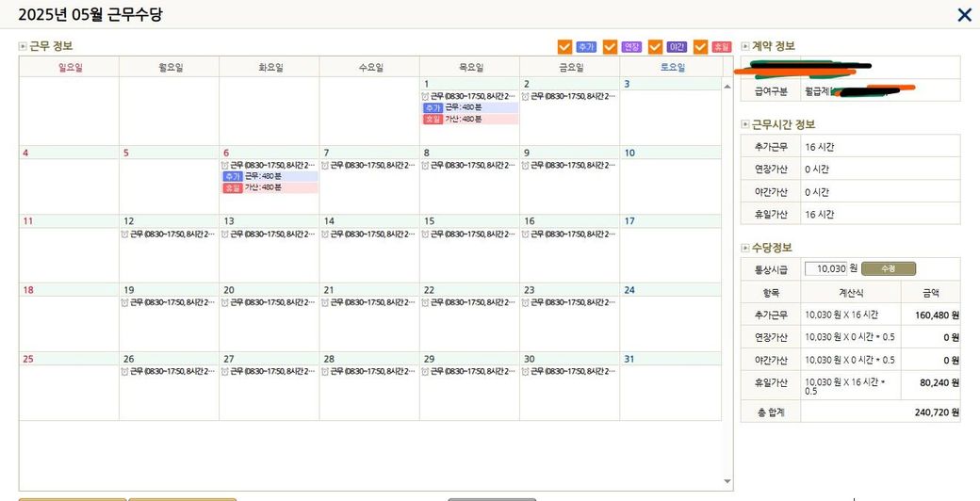Click the clock icon on May 30 shift
This screenshot has width=980, height=501.
526,371
